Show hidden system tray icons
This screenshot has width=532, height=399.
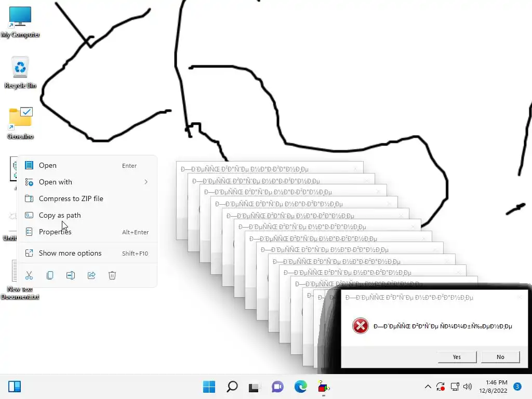click(428, 387)
